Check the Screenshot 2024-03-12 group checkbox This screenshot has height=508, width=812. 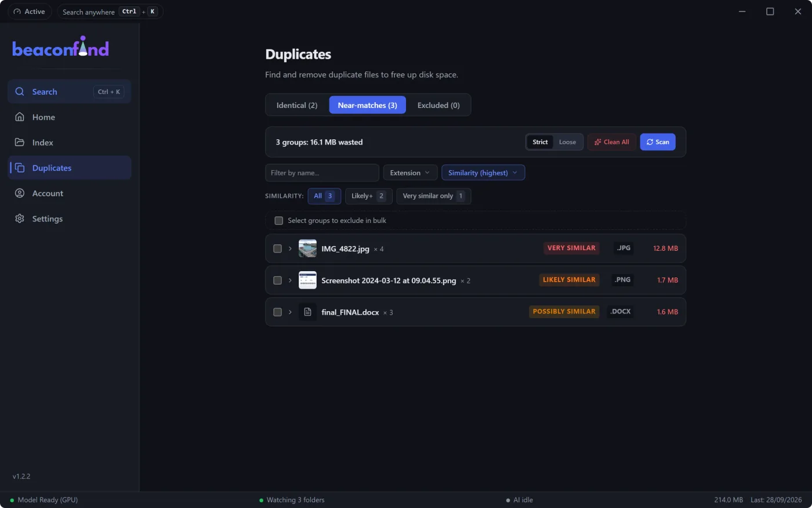click(278, 280)
